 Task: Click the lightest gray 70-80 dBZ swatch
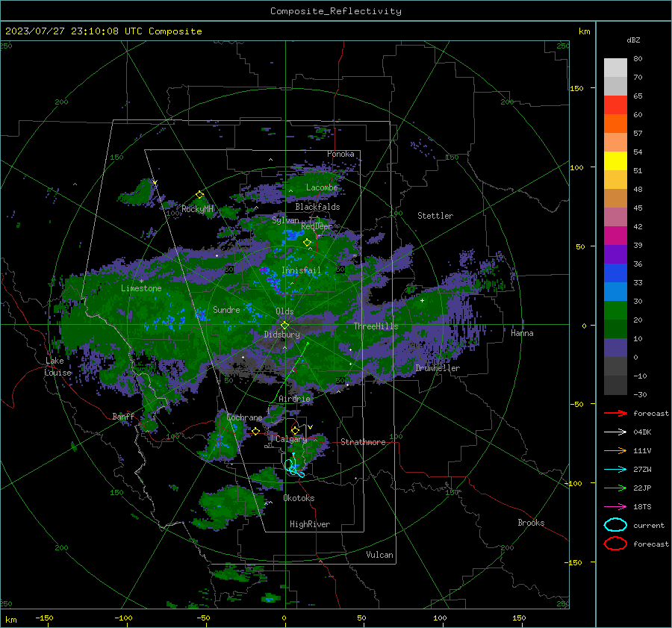(x=615, y=68)
